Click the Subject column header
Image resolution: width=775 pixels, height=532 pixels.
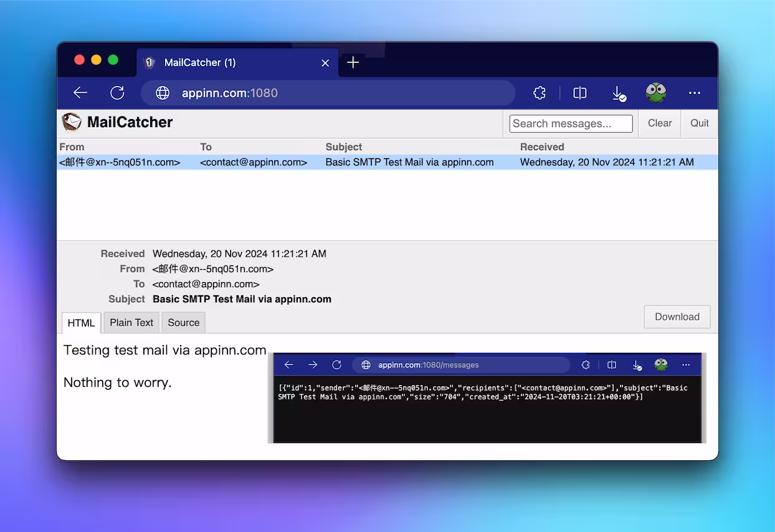[343, 147]
